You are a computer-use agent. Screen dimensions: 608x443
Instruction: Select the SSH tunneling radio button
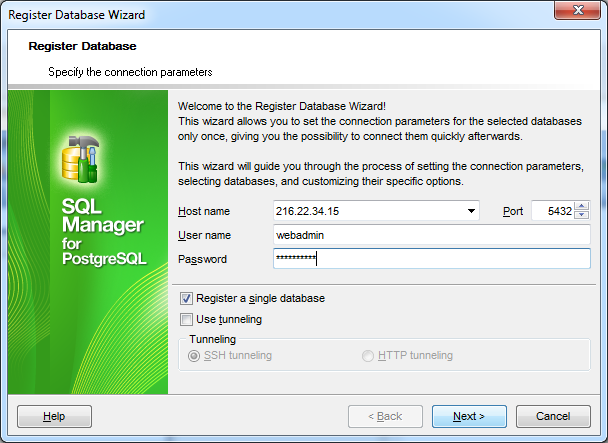pyautogui.click(x=194, y=356)
